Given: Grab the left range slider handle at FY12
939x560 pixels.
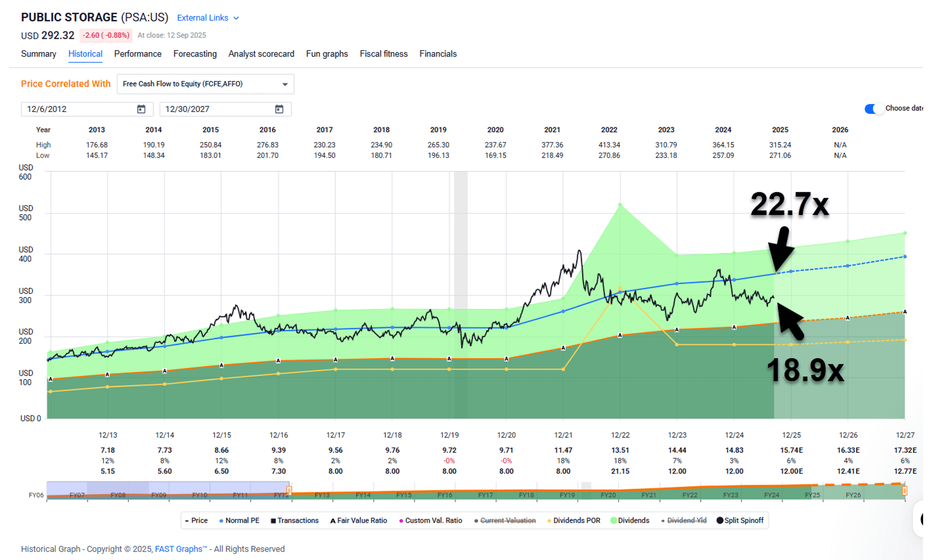Looking at the screenshot, I should click(289, 490).
